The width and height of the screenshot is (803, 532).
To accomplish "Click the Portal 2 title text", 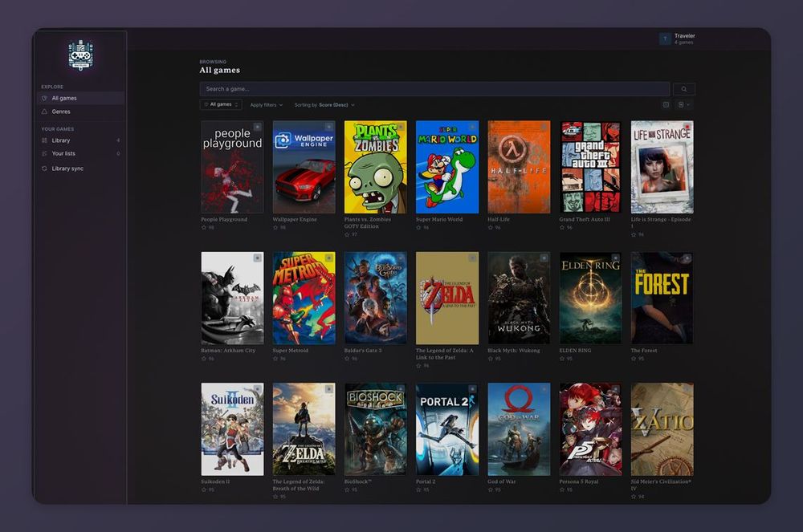I will 426,481.
